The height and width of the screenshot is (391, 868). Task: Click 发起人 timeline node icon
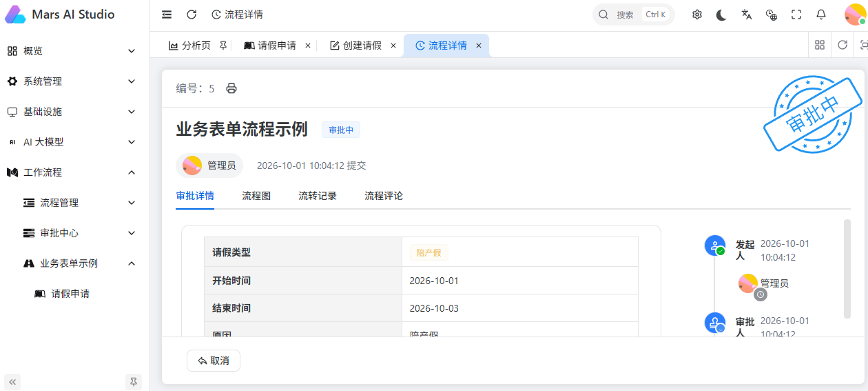click(x=715, y=245)
